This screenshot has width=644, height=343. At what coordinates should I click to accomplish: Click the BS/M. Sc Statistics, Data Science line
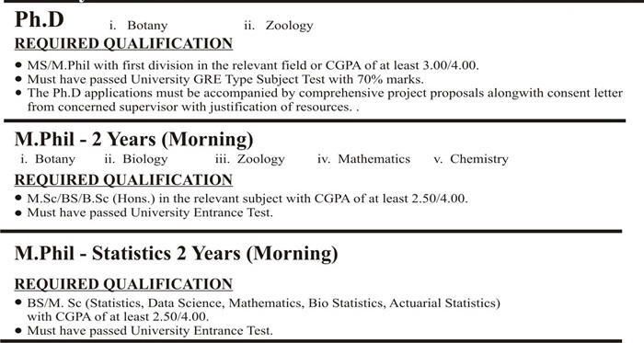264,310
